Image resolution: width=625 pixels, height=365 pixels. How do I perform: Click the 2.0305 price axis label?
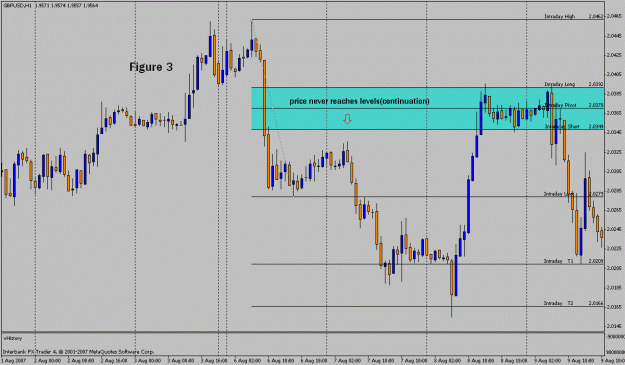click(x=614, y=171)
